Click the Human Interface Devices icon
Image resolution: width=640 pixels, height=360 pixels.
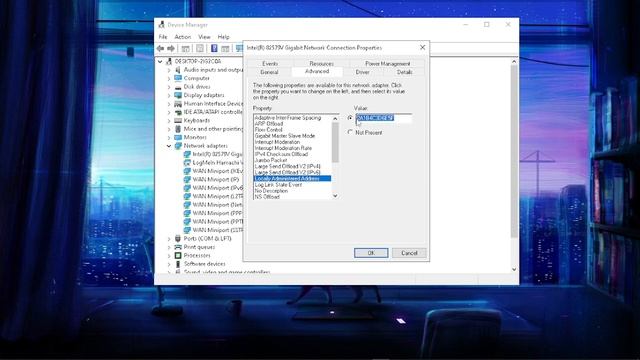pyautogui.click(x=178, y=104)
